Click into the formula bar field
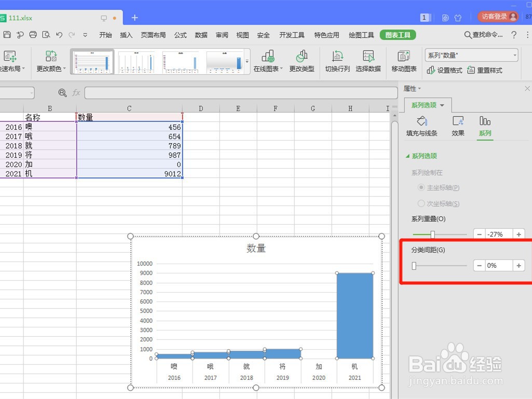 pos(241,93)
